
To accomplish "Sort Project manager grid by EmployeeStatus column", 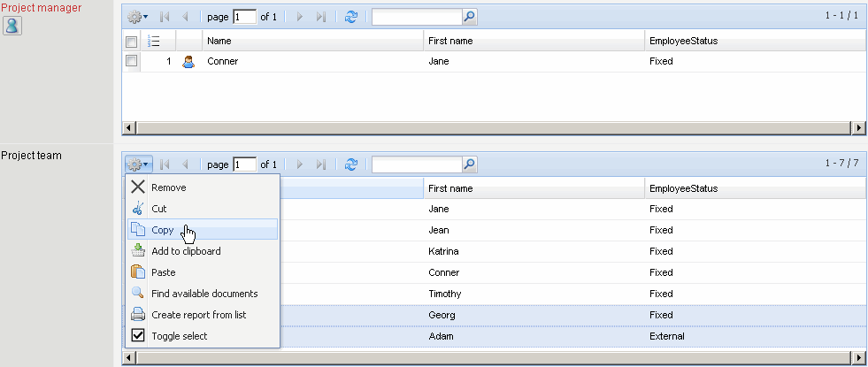I will 683,41.
